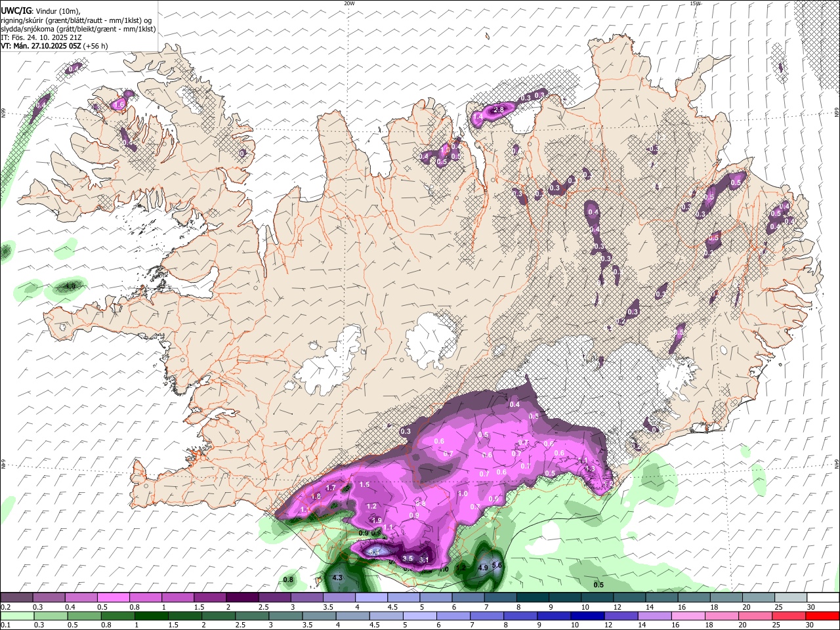Pick the rain scale dark blue swatch labeled 10
Image resolution: width=840 pixels, height=630 pixels.
(588, 616)
